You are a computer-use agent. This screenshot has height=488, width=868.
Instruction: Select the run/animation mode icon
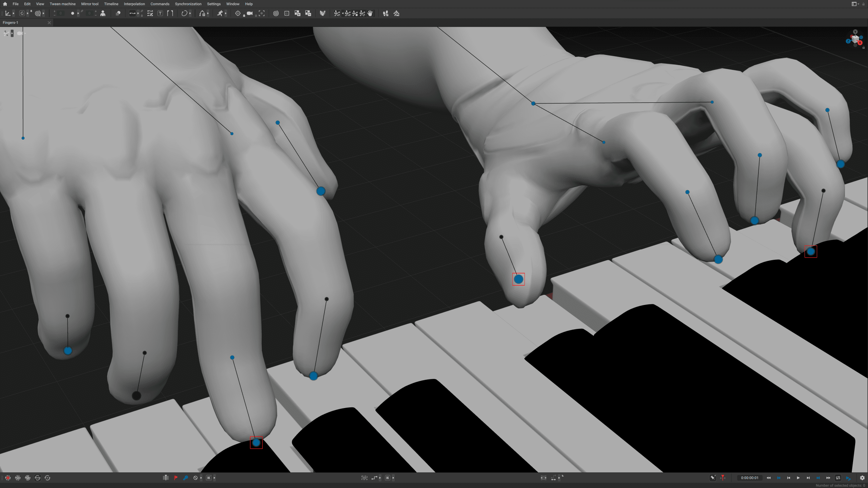click(x=221, y=14)
